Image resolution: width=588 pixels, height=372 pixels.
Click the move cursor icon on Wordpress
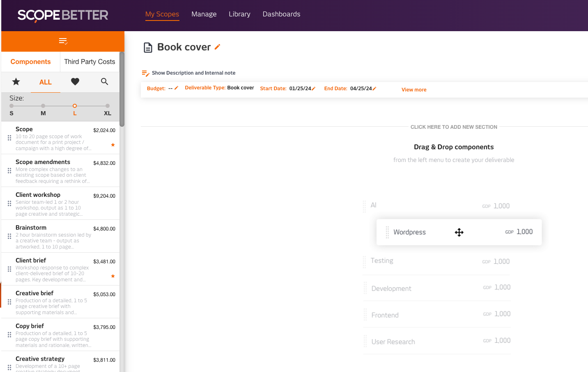coord(459,233)
